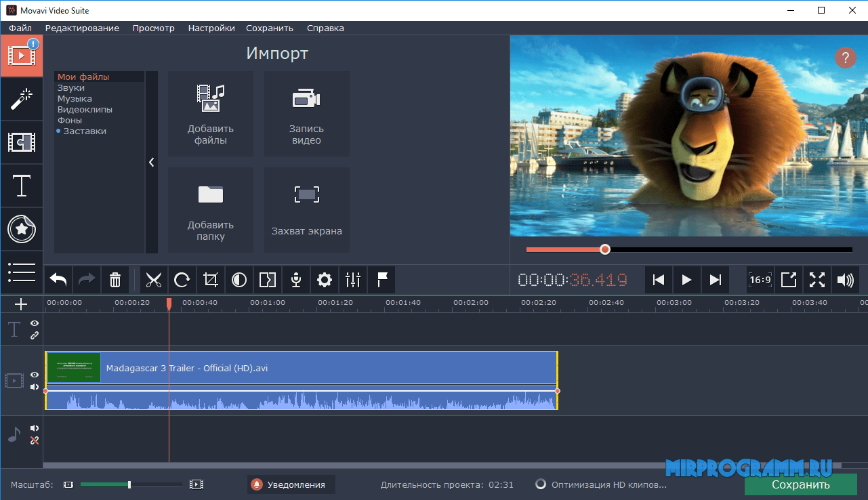This screenshot has width=868, height=500.
Task: Split clip with the scissors tool
Action: tap(154, 280)
